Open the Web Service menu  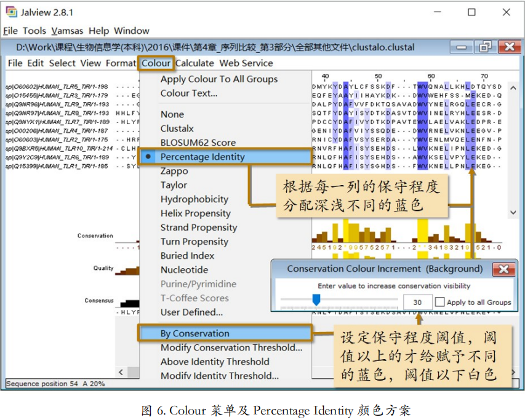point(246,63)
